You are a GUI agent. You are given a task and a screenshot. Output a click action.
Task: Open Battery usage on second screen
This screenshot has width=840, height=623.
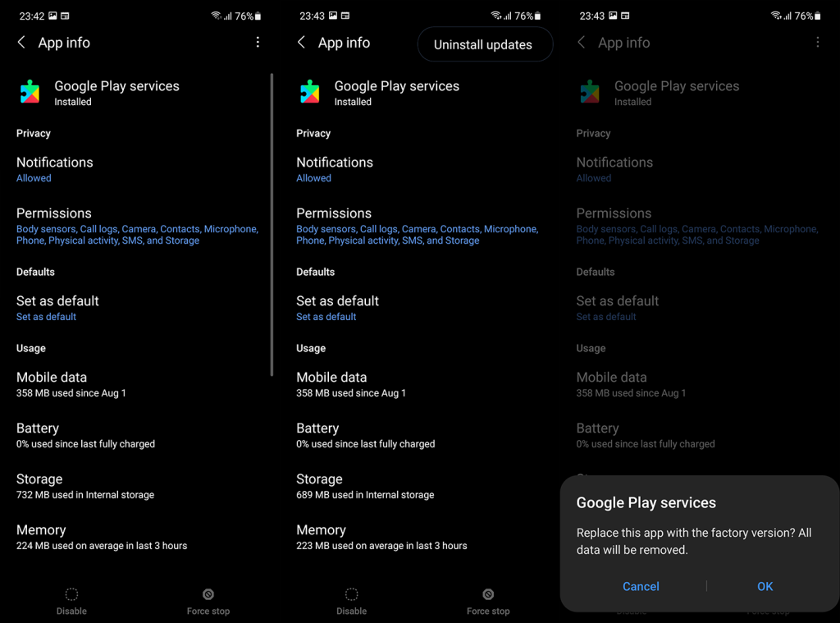[419, 435]
